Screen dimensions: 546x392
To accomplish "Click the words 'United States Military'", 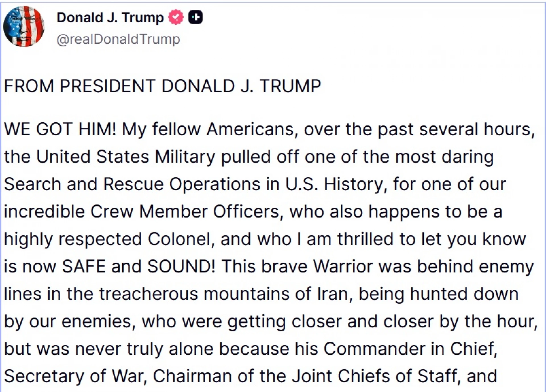I will (x=125, y=157).
